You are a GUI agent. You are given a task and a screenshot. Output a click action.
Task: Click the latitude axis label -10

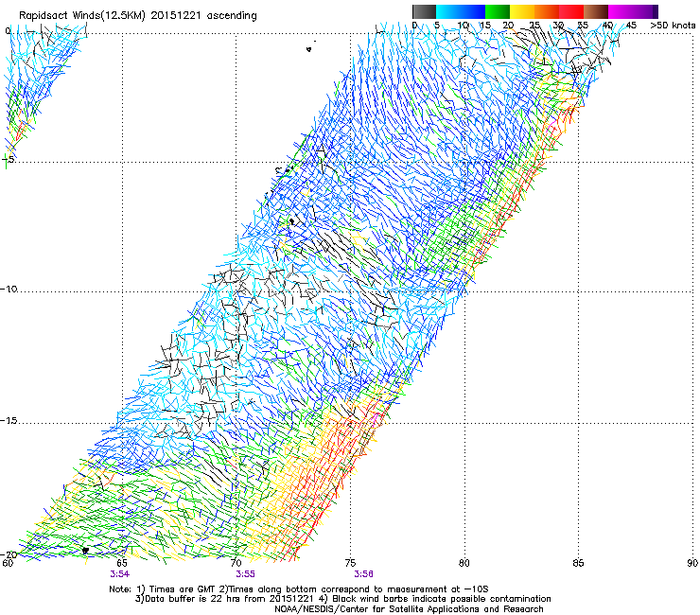[x=9, y=289]
